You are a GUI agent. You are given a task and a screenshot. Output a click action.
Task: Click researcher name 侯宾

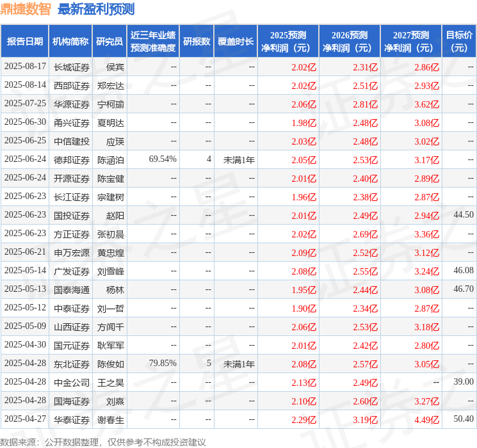[x=115, y=67]
